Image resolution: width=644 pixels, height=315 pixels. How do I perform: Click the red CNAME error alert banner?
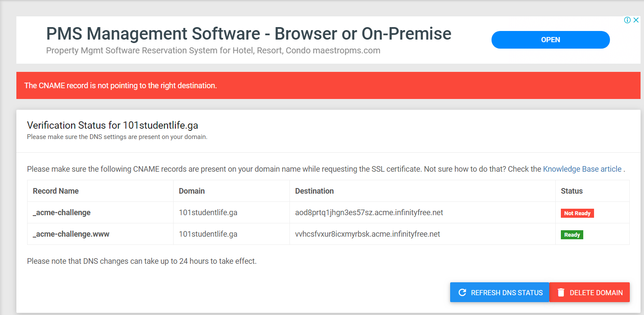pyautogui.click(x=328, y=86)
